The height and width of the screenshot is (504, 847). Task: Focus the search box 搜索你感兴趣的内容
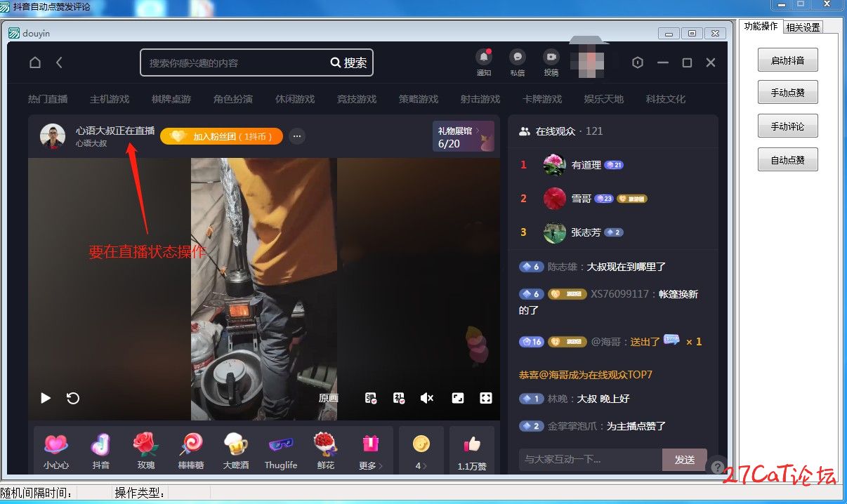[x=235, y=62]
